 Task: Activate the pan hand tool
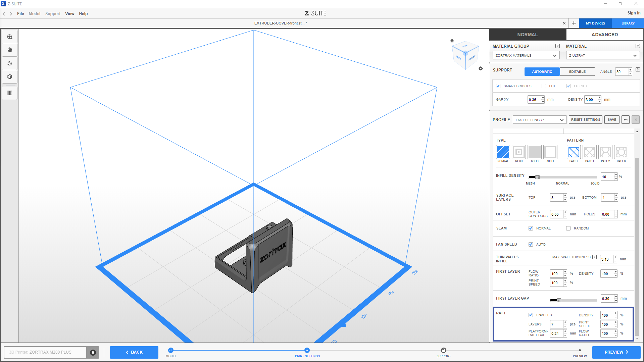[10, 50]
